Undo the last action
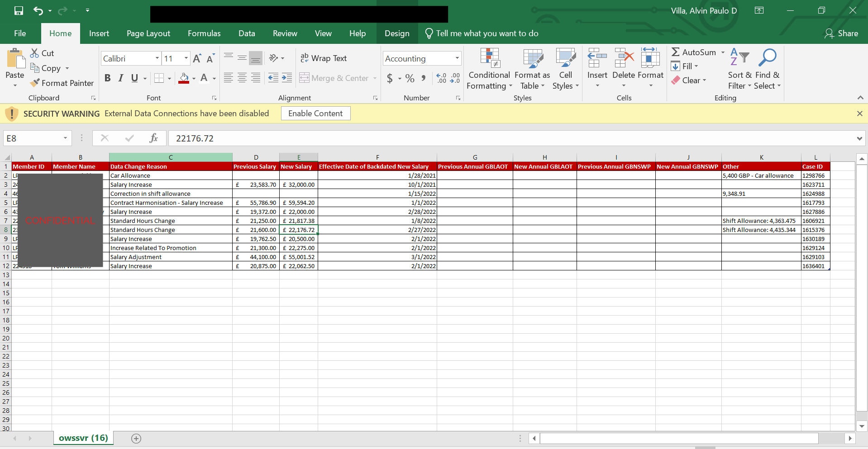Image resolution: width=868 pixels, height=449 pixels. coord(38,10)
